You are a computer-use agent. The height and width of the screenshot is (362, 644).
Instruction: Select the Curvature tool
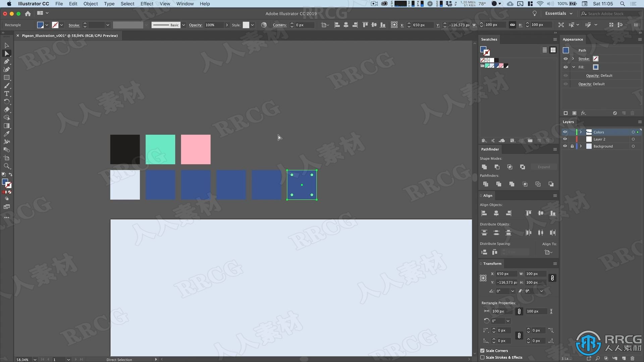pos(7,70)
